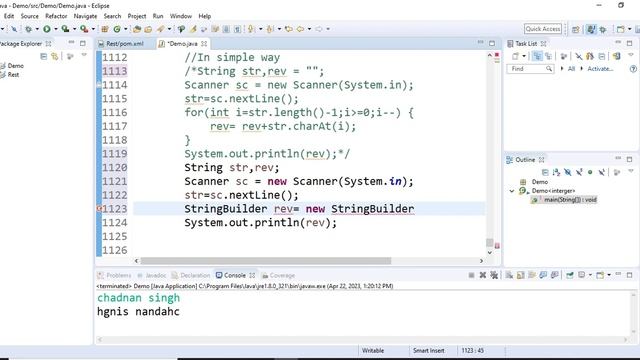
Task: Expand the All working set arrow in Task List
Action: coord(562,69)
